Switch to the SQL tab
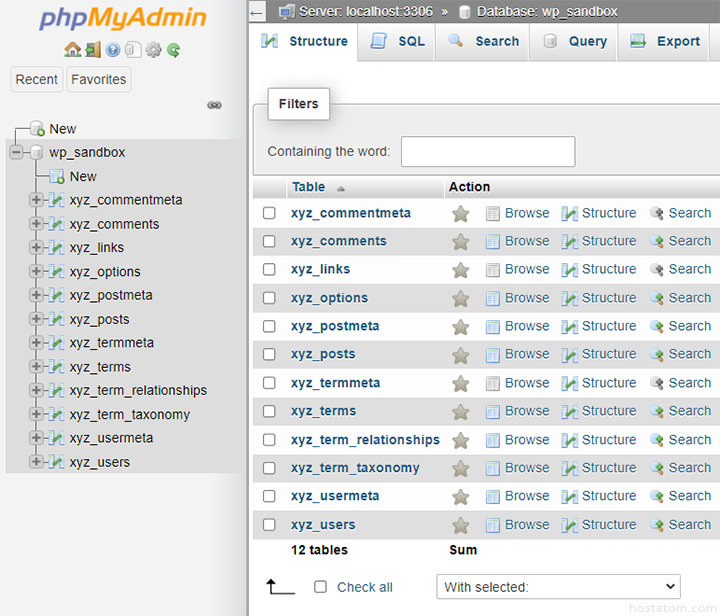The height and width of the screenshot is (616, 720). pos(398,42)
